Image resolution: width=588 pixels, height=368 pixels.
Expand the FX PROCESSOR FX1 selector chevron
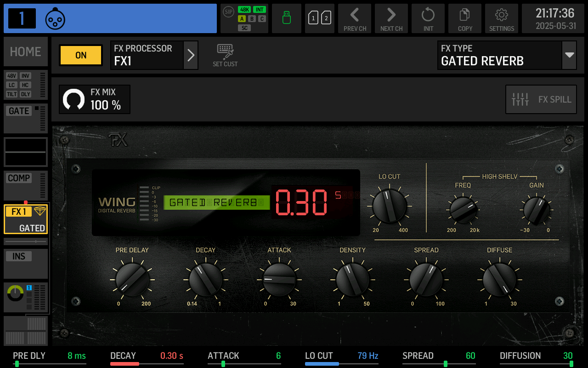(x=191, y=55)
